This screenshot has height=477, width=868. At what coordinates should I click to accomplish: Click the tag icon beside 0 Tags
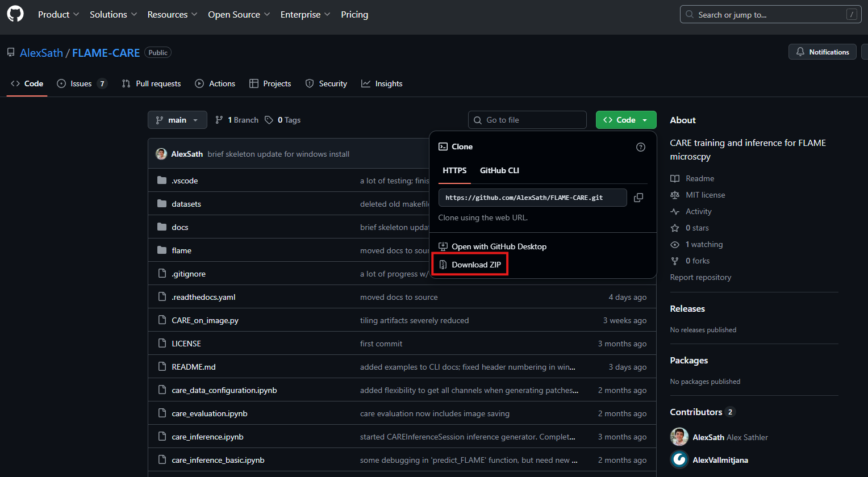pos(269,120)
